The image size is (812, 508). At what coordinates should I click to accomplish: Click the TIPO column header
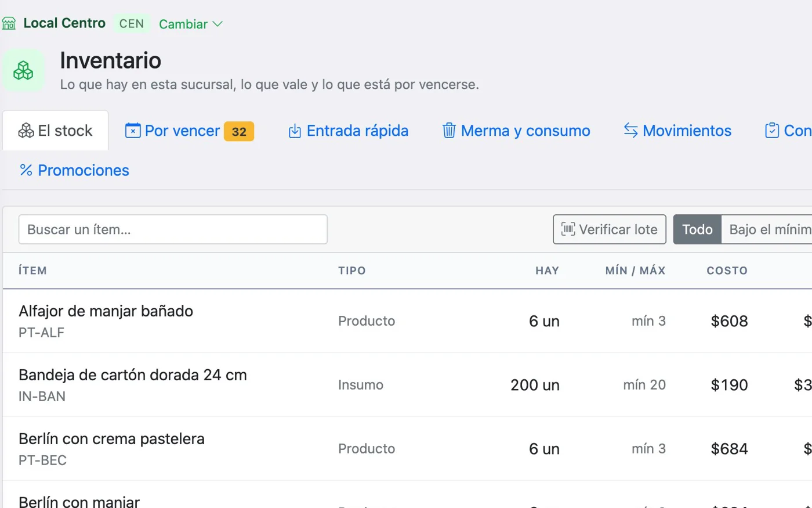point(352,271)
